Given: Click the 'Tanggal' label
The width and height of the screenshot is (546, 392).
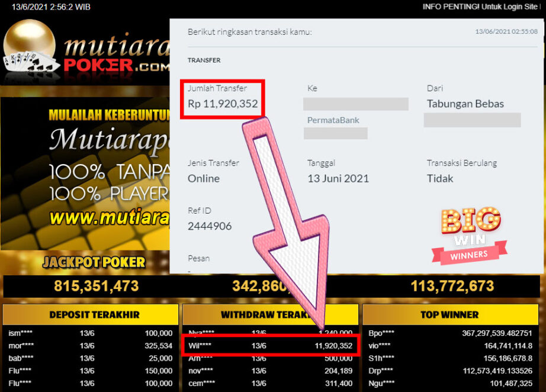Looking at the screenshot, I should pos(321,163).
